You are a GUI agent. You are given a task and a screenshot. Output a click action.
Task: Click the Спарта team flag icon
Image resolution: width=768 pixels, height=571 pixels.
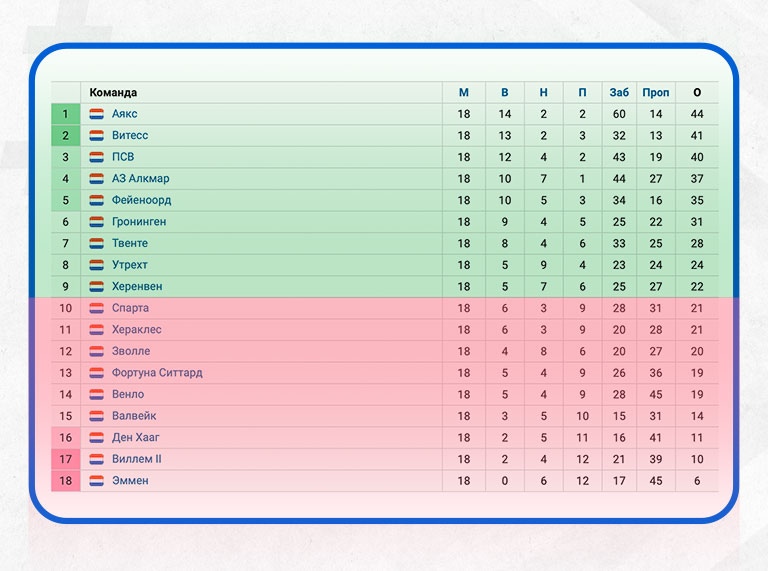97,308
